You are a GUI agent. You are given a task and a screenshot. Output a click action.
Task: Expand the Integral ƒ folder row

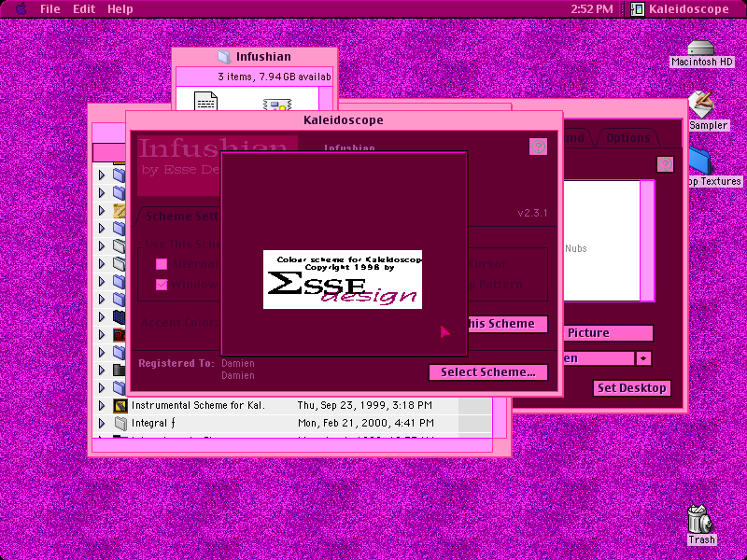tap(102, 423)
